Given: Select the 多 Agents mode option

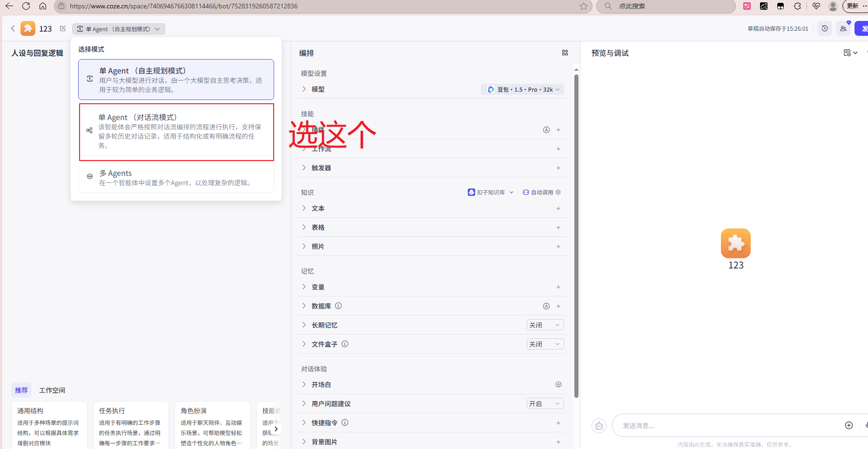Looking at the screenshot, I should pos(176,177).
